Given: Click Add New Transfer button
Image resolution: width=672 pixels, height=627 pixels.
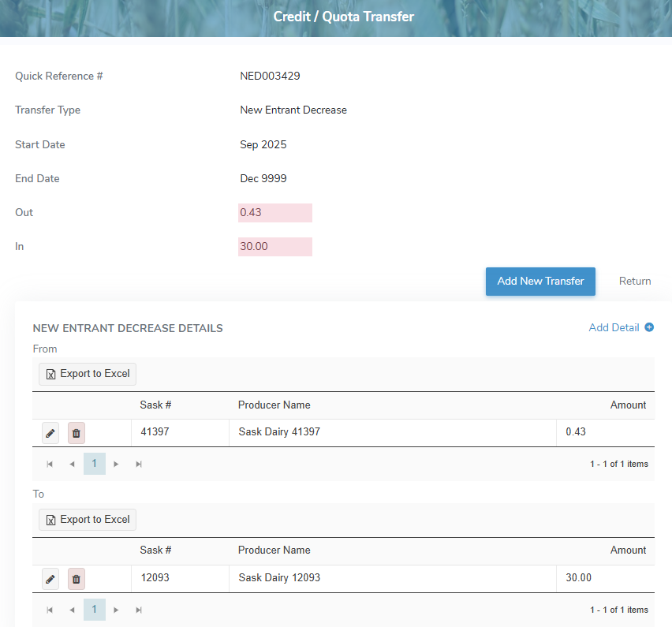Looking at the screenshot, I should click(540, 282).
